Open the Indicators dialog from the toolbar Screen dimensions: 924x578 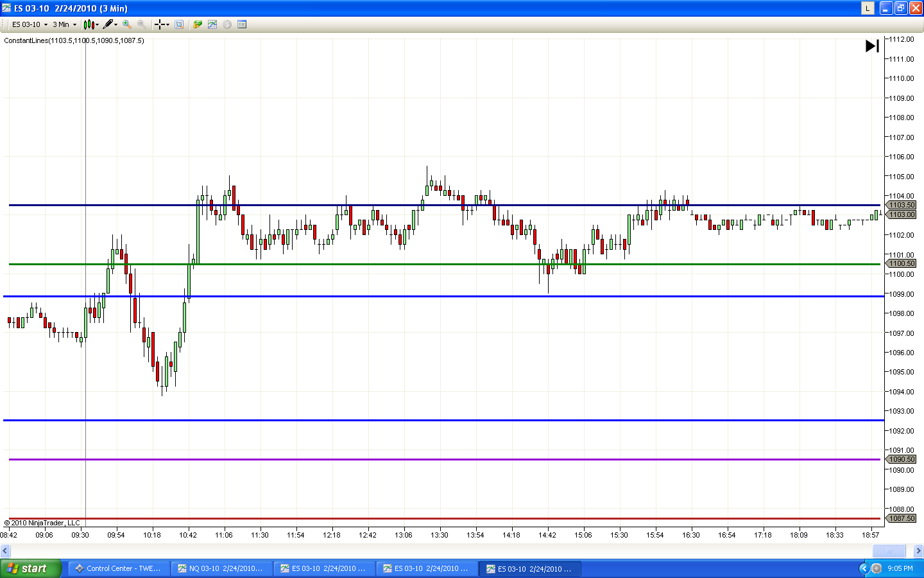point(212,24)
